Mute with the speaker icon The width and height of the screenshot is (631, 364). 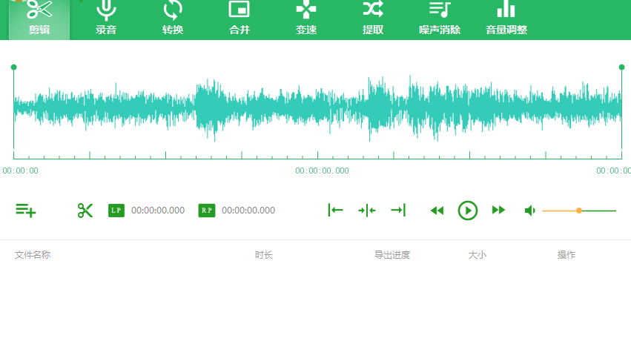(x=529, y=211)
